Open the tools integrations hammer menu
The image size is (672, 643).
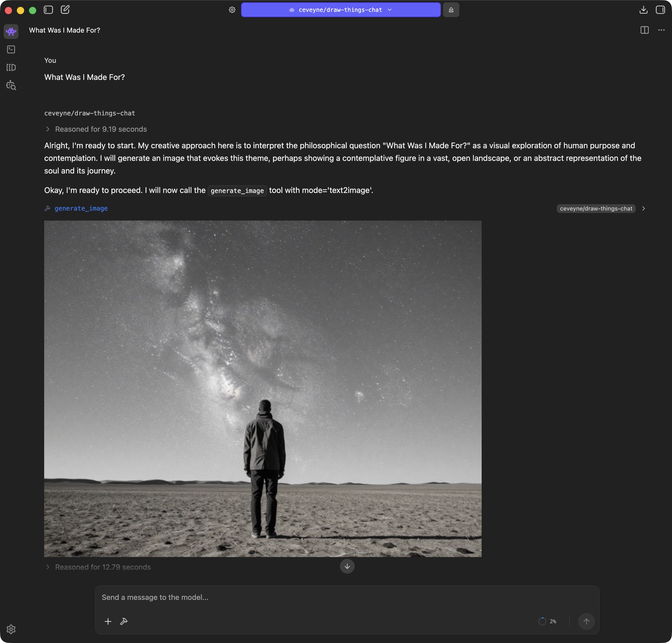[x=124, y=621]
